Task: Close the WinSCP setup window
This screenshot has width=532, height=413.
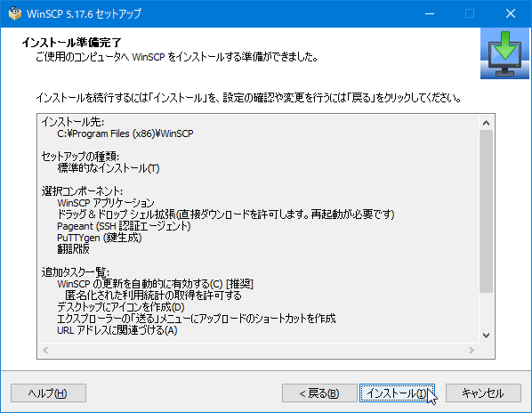Action: click(511, 13)
